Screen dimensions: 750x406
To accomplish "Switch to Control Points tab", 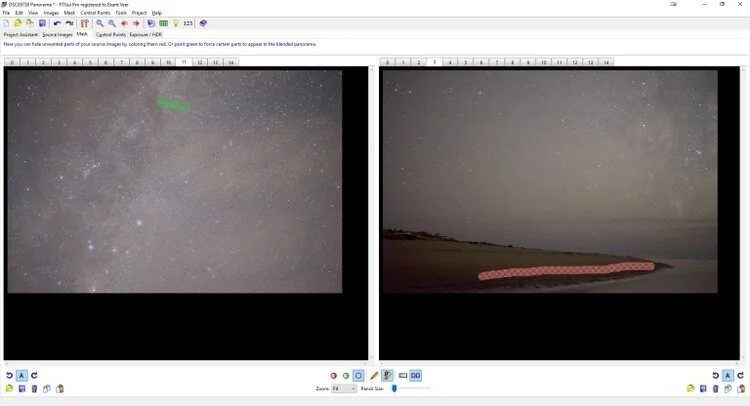I will tap(110, 34).
